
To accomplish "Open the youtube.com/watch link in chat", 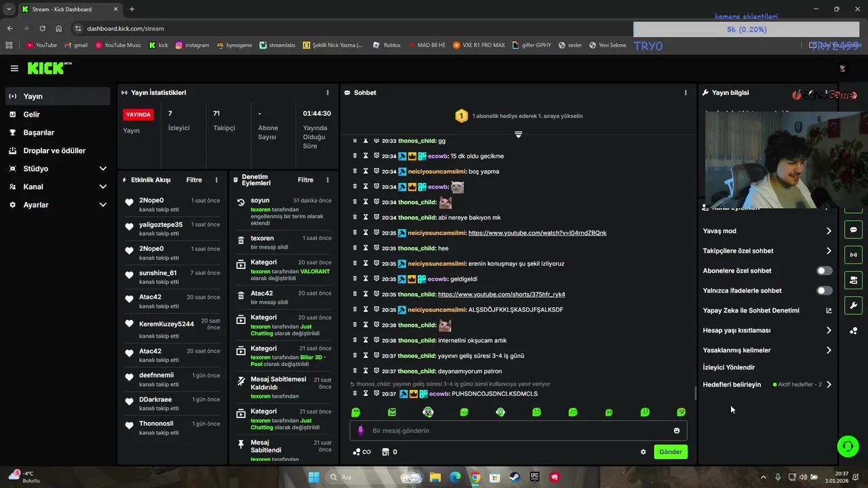I will coord(537,233).
